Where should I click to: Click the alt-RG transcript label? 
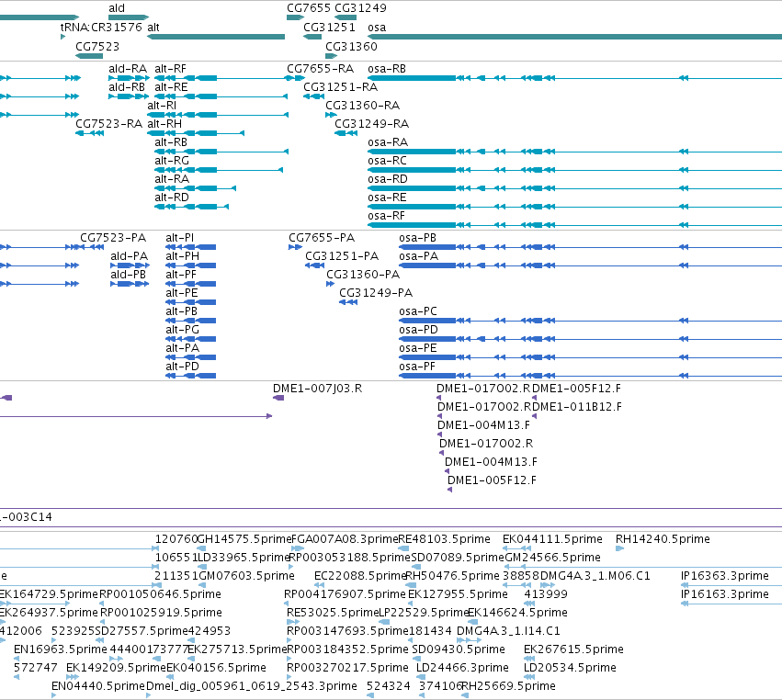[172, 161]
